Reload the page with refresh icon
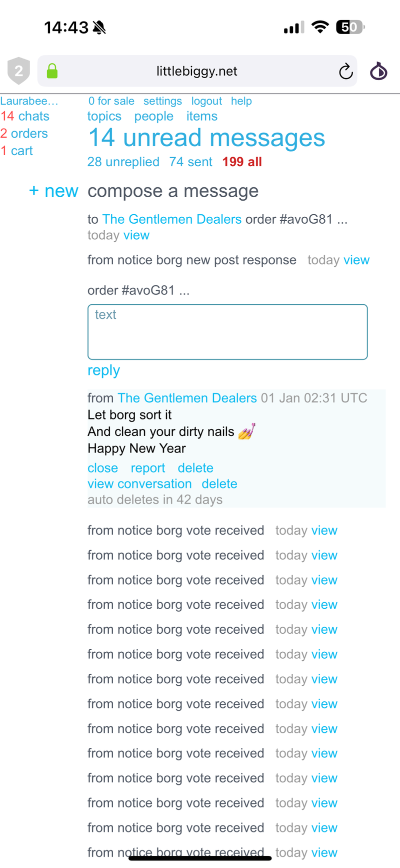The height and width of the screenshot is (868, 400). [x=345, y=72]
